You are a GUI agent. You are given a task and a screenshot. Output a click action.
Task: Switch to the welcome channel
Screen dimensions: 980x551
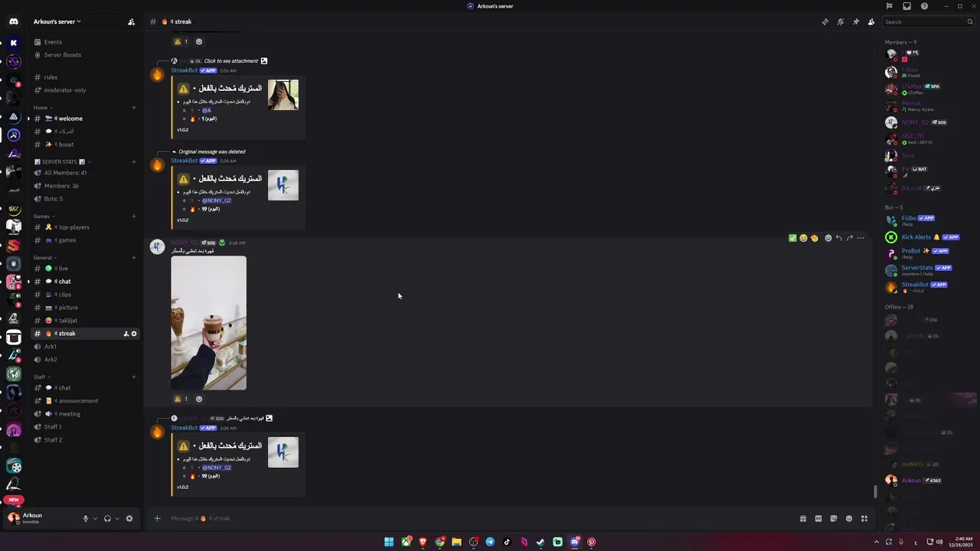pos(84,119)
